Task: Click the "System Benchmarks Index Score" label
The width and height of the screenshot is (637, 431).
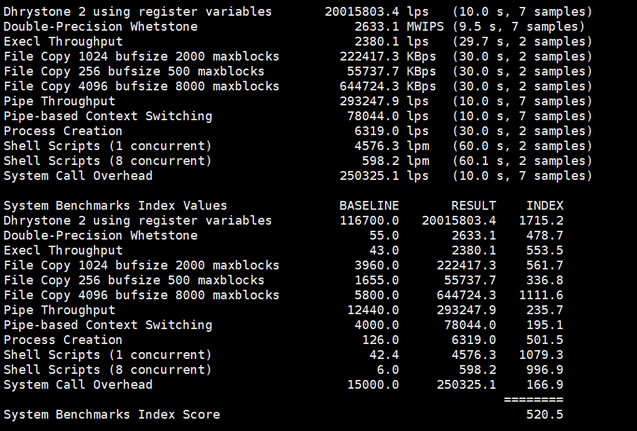Action: click(112, 414)
